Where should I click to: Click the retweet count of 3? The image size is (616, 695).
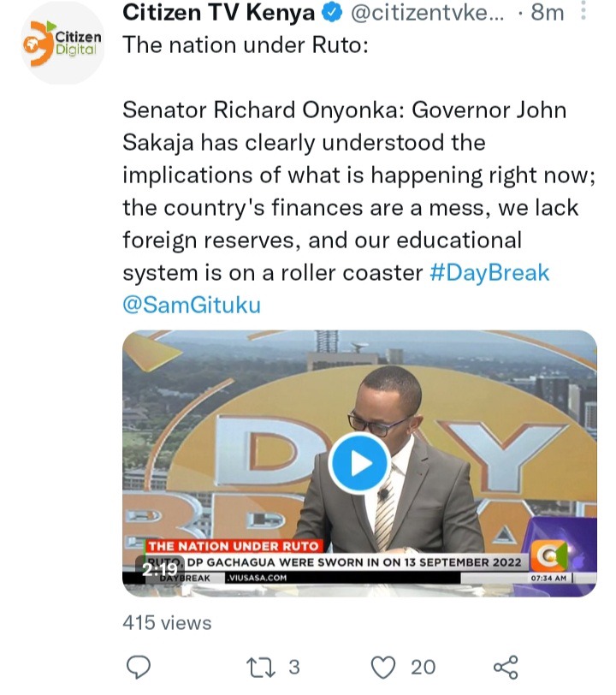(x=294, y=667)
